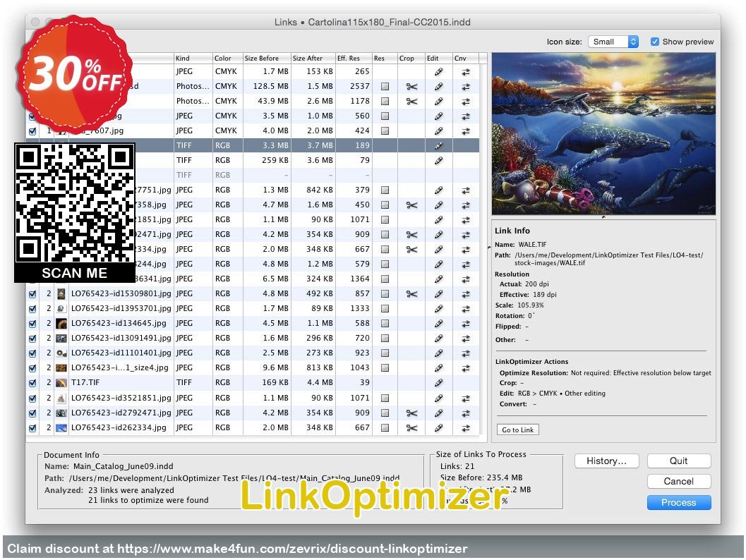The height and width of the screenshot is (560, 746).
Task: Click the Go to Link button
Action: [517, 430]
